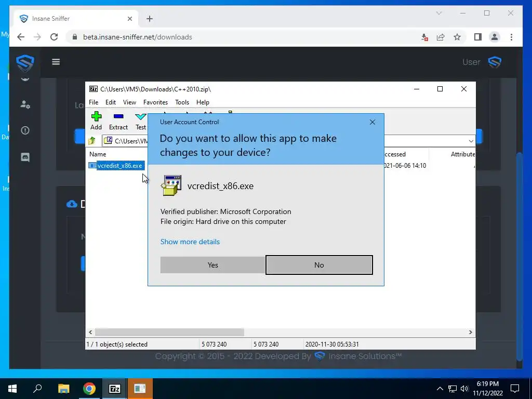Sort by the Name column header
This screenshot has width=532, height=399.
tap(98, 154)
